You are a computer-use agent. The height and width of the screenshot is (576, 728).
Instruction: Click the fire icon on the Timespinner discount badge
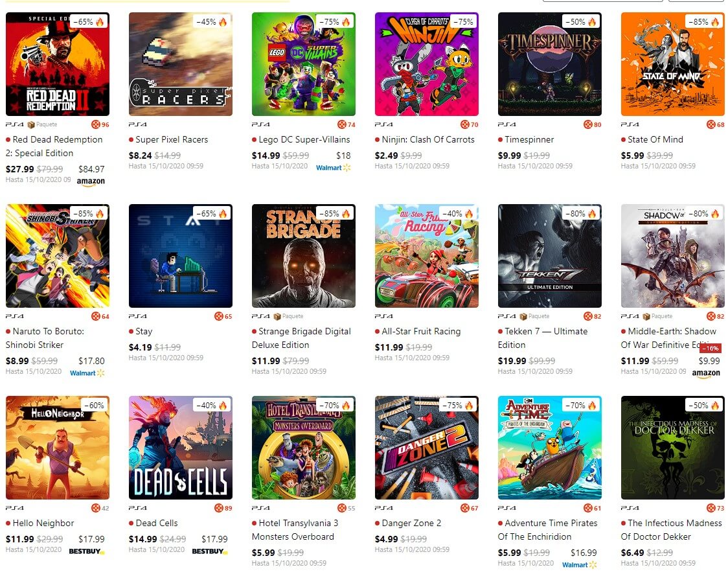[592, 22]
